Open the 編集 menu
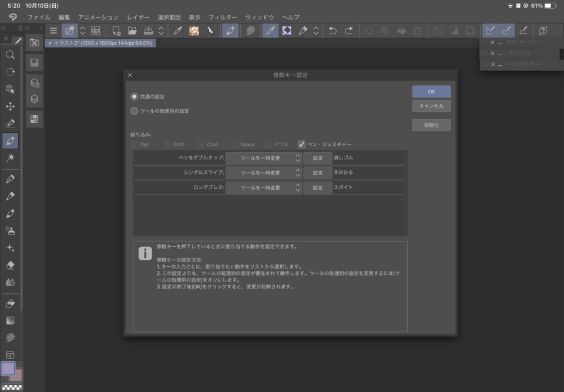564x392 pixels. (x=64, y=17)
